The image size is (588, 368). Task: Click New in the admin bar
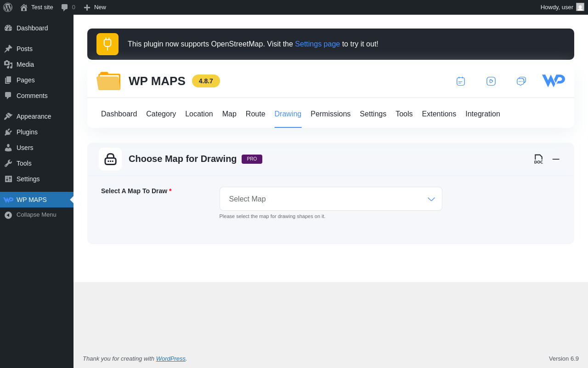95,7
